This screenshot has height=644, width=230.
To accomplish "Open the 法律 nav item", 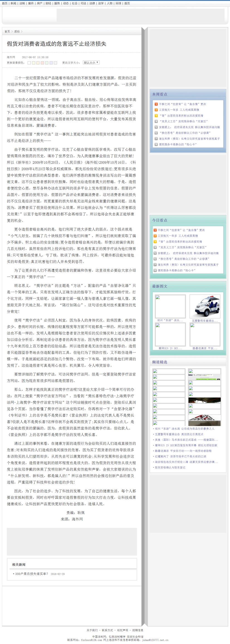I will click(x=92, y=3).
